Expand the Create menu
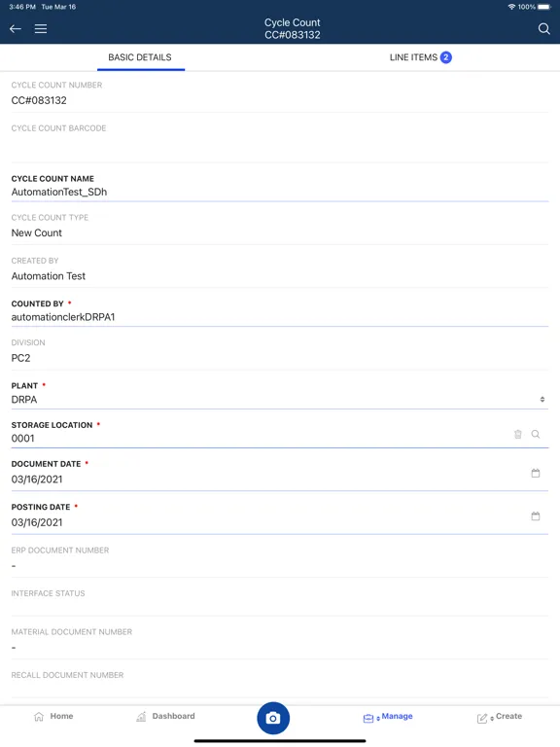Image resolution: width=560 pixels, height=747 pixels. pyautogui.click(x=500, y=717)
